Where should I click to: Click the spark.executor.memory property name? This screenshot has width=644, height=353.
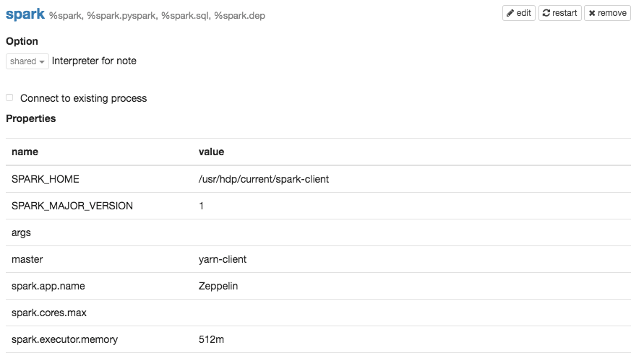coord(64,339)
